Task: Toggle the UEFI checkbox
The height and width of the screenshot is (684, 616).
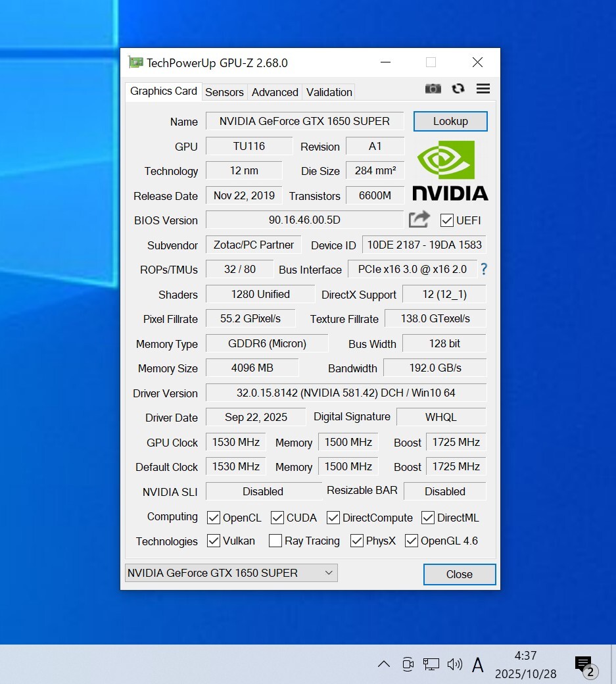Action: (x=447, y=220)
